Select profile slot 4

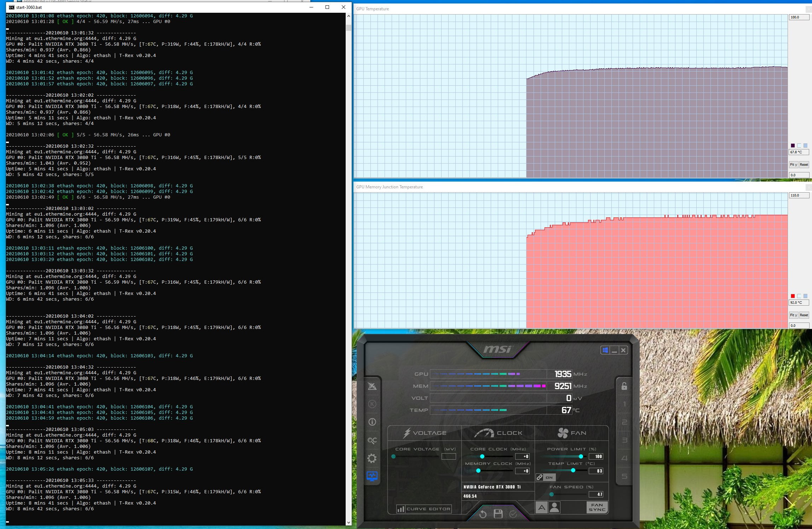624,458
